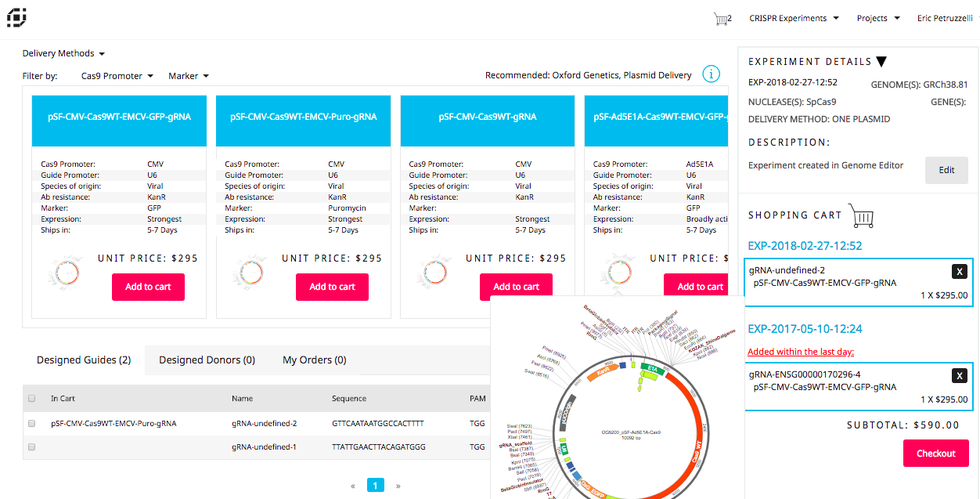The image size is (980, 499).
Task: Click plasmid map thumbnail of pSF-CMV-Cas9WT-EMCV-GFP-gRNA
Action: (67, 273)
